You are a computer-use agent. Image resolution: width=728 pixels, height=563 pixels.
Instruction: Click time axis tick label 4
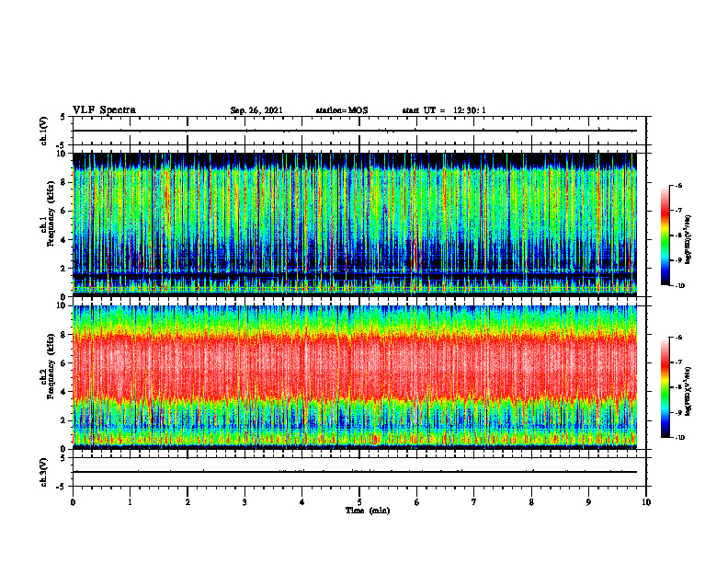(x=302, y=502)
